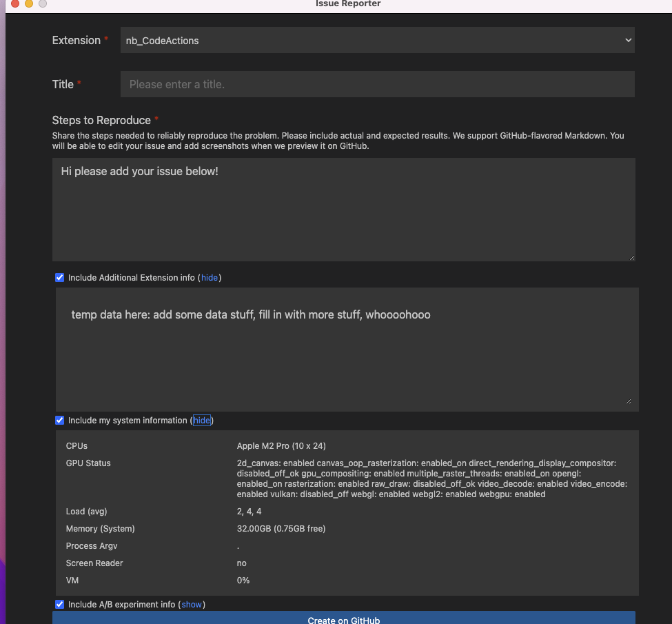Click hide link next to system information

click(201, 421)
